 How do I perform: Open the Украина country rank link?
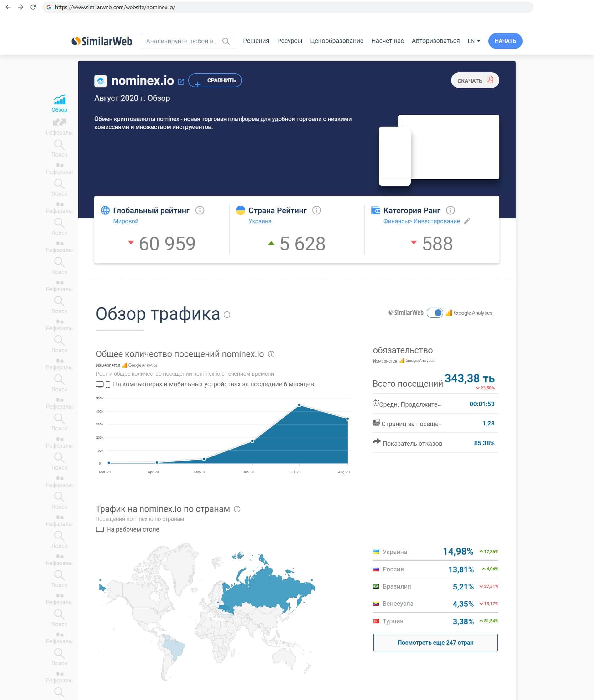point(260,221)
